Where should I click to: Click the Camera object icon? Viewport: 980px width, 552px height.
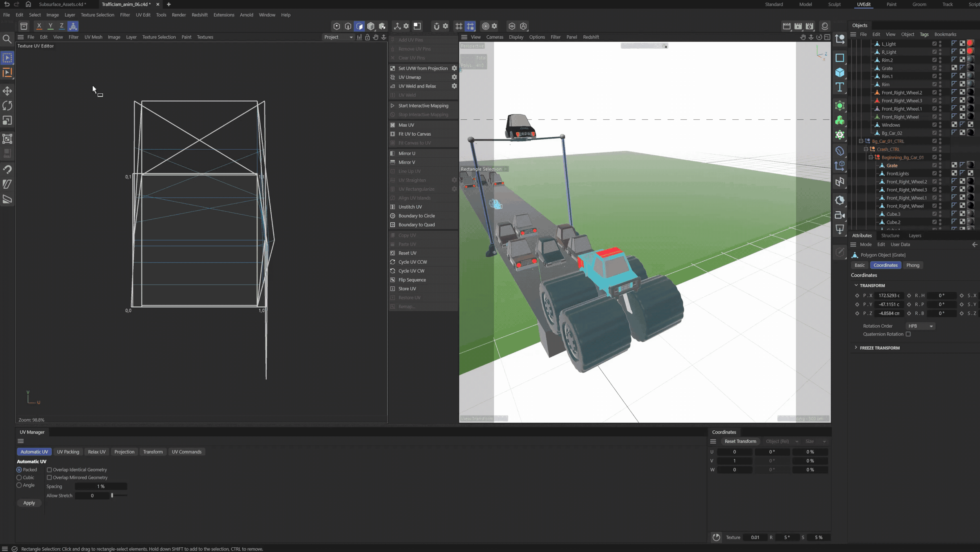tap(840, 215)
